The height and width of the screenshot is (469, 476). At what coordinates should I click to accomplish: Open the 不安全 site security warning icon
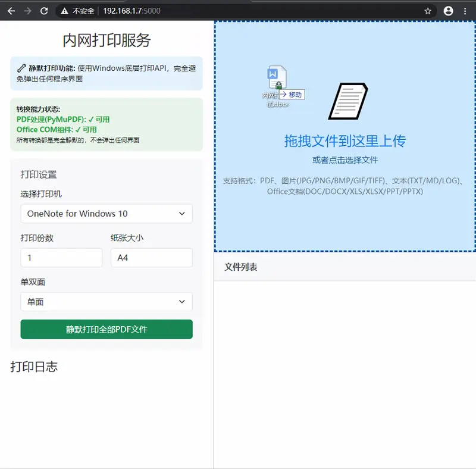pos(64,10)
